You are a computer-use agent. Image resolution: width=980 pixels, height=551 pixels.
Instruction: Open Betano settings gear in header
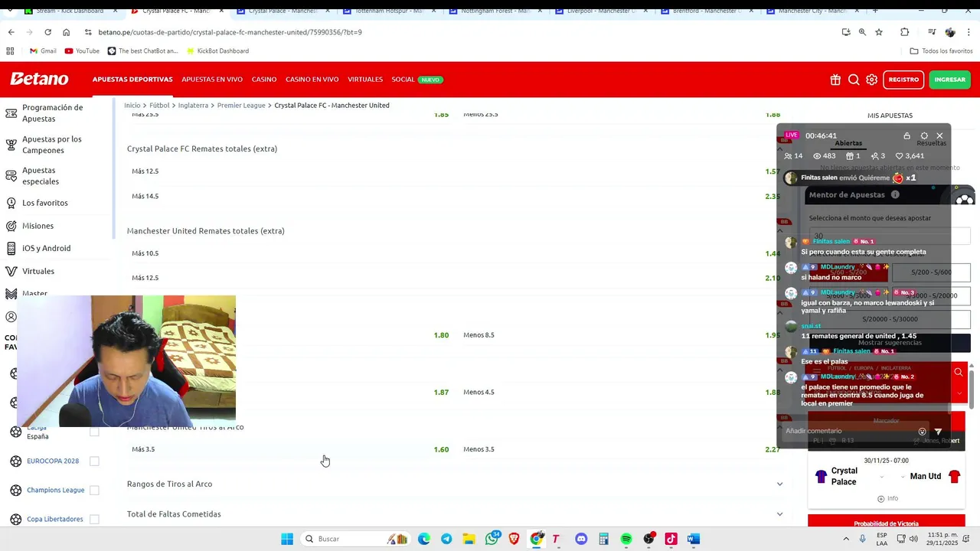[872, 80]
